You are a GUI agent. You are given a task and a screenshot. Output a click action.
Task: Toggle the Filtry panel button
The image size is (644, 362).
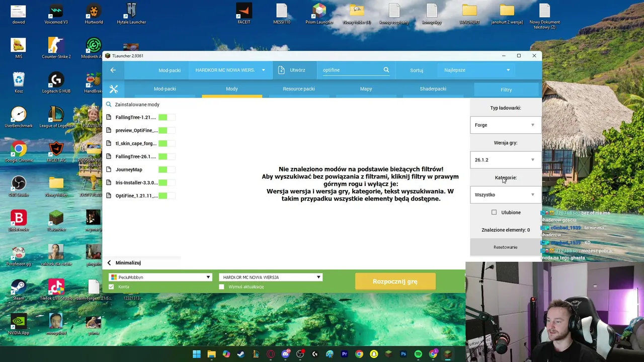pos(506,89)
